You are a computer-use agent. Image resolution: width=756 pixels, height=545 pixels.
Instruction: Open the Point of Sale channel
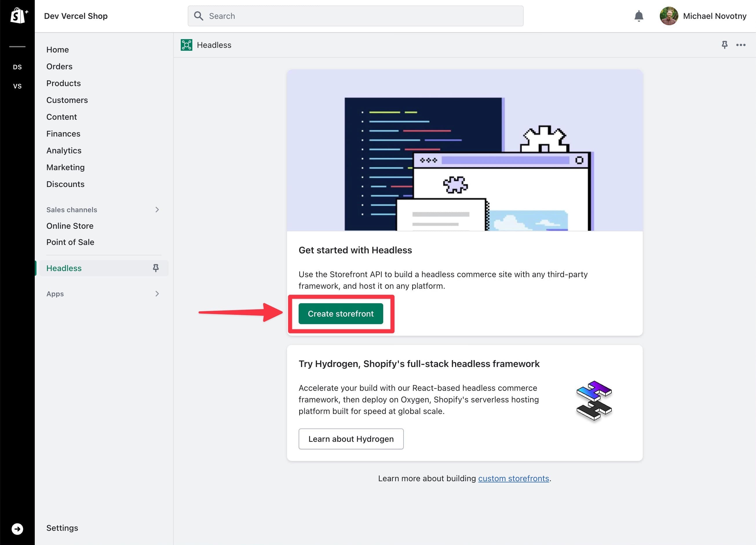[70, 242]
